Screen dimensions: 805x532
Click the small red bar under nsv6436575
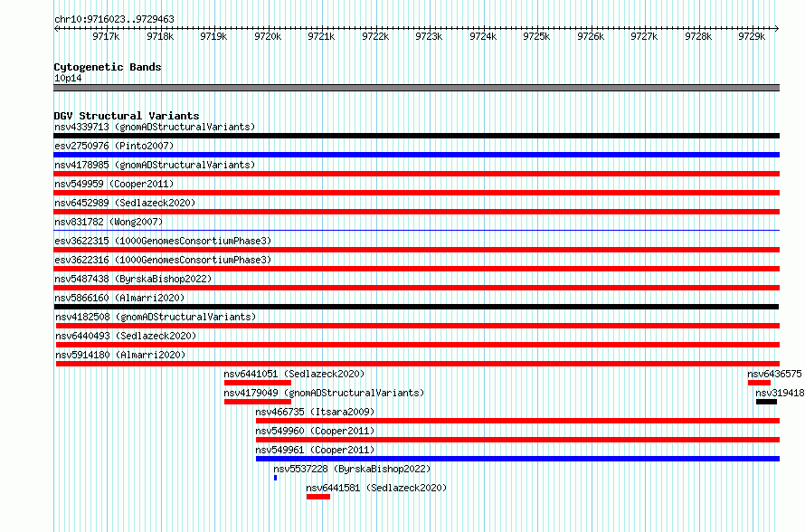click(759, 383)
